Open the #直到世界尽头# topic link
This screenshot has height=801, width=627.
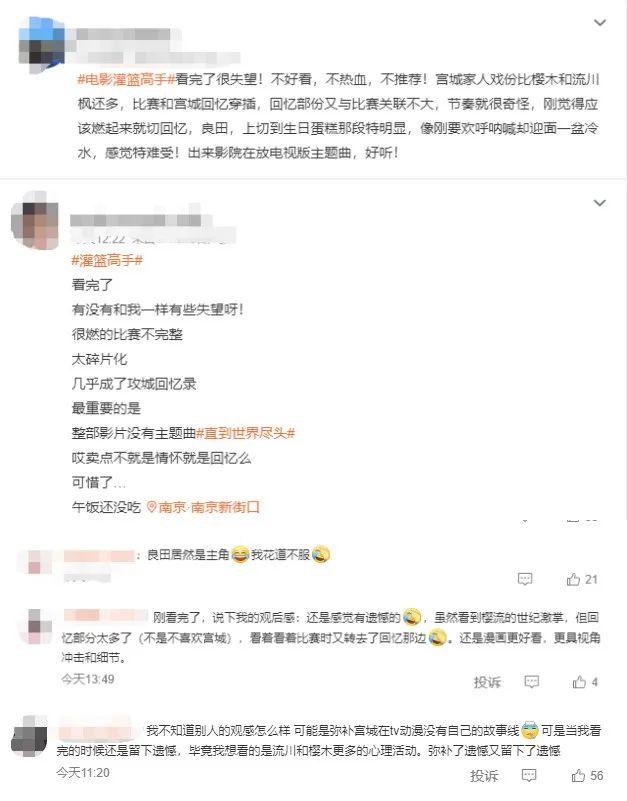pos(245,433)
